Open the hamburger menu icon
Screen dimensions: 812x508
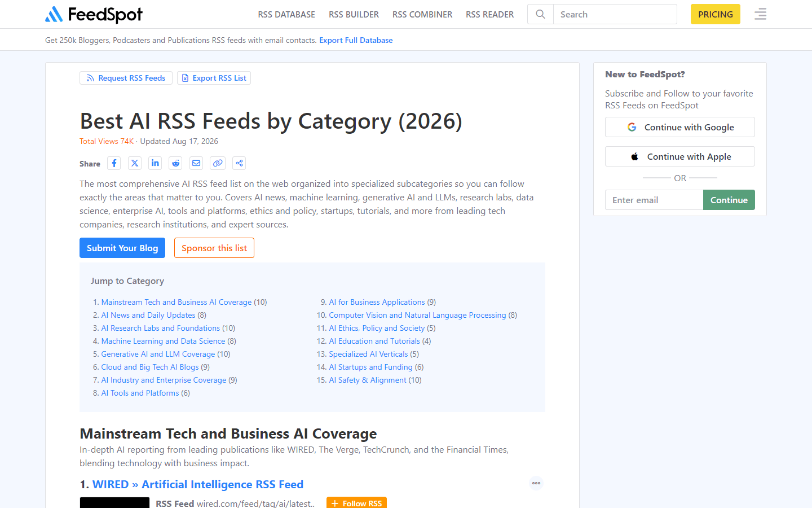[x=761, y=14]
